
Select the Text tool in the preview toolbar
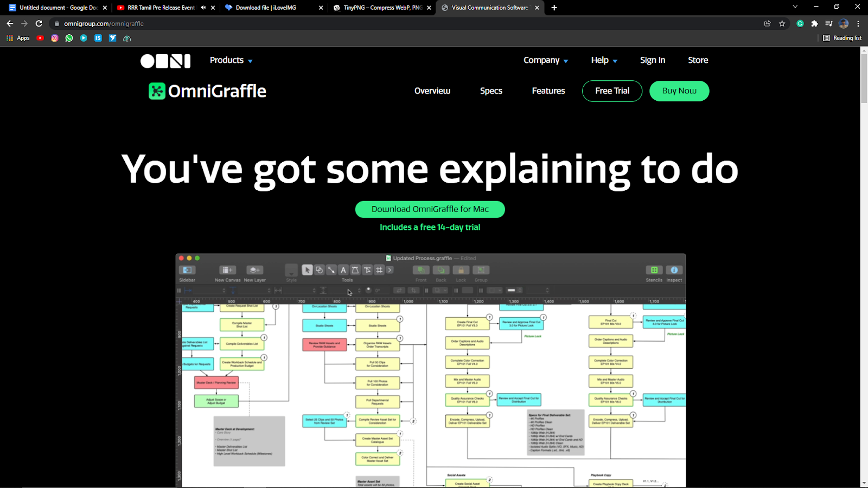click(x=343, y=270)
